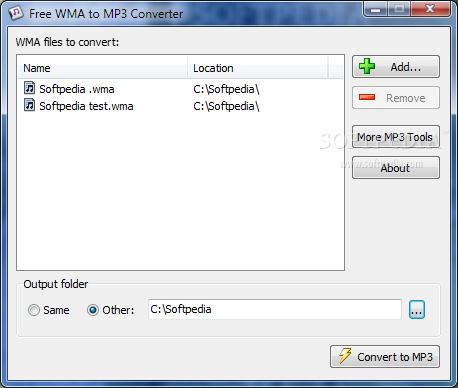Click the Remove button
Viewport: 458px width, 388px height.
(396, 98)
